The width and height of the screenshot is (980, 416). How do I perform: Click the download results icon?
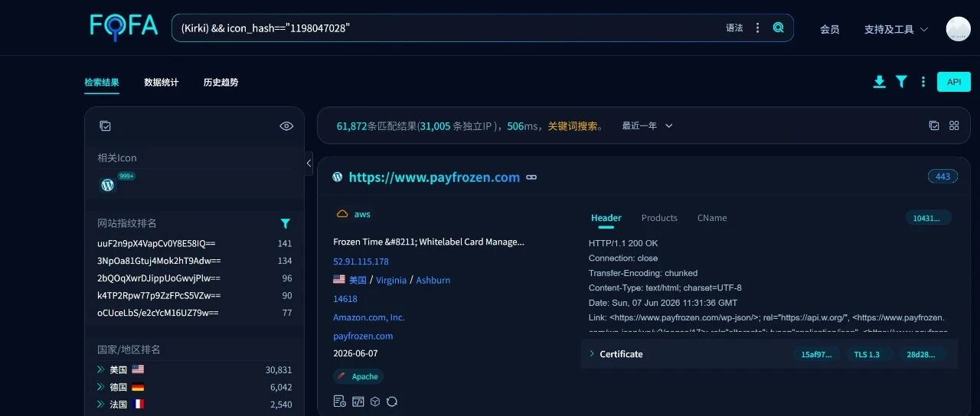[880, 82]
